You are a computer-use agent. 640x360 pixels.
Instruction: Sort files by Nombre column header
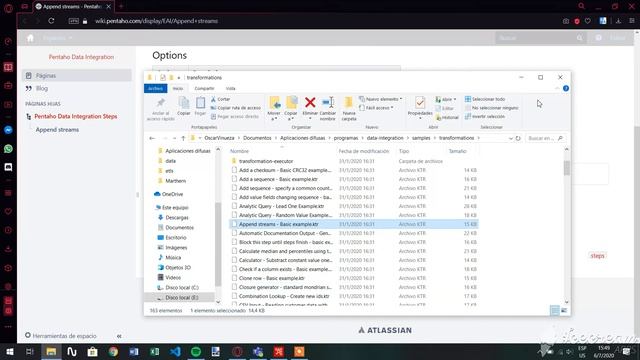(x=240, y=151)
